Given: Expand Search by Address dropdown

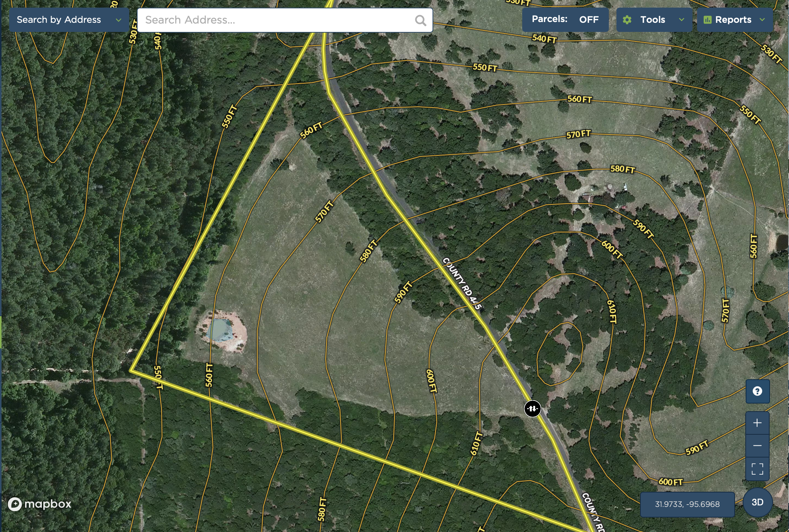Looking at the screenshot, I should pos(69,20).
